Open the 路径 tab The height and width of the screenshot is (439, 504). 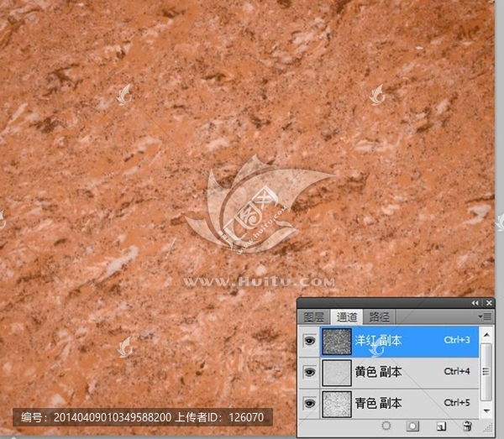(x=379, y=317)
